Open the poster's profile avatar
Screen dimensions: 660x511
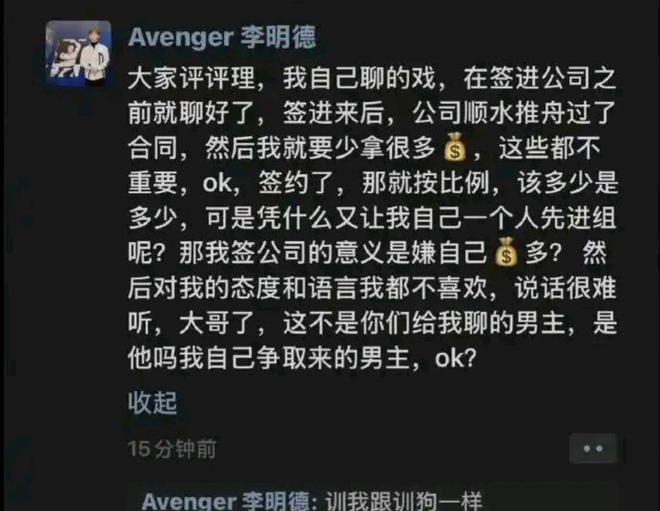[78, 53]
